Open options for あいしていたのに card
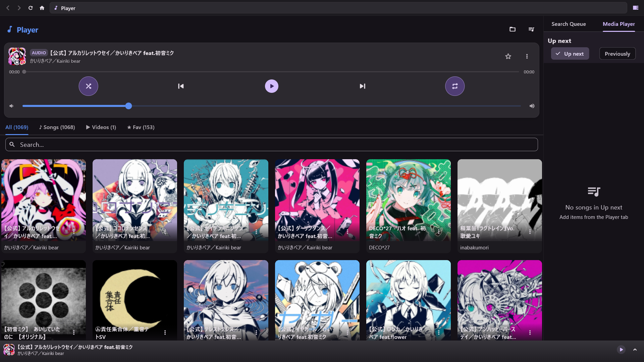The height and width of the screenshot is (362, 644). (74, 333)
